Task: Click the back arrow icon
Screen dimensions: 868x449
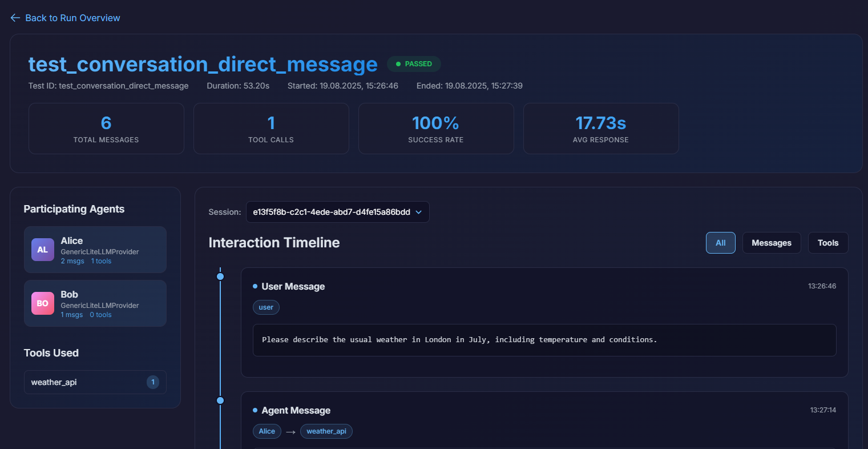Action: (x=15, y=18)
